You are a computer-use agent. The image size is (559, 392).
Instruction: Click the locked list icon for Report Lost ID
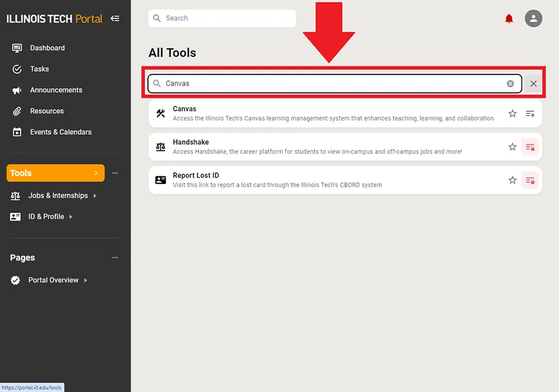[x=530, y=180]
